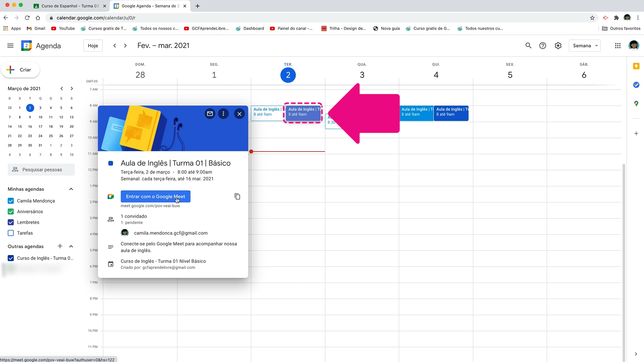Click into Pesquisar pessoas search field

click(x=41, y=170)
